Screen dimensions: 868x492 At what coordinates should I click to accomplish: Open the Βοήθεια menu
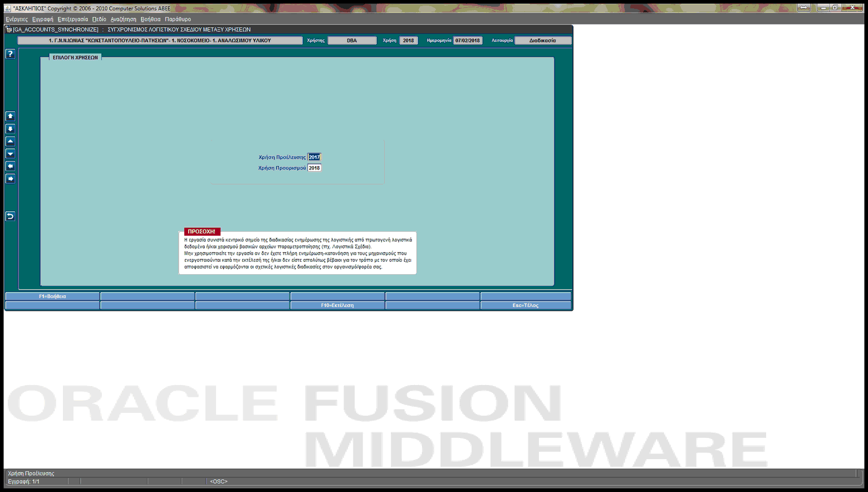click(150, 19)
